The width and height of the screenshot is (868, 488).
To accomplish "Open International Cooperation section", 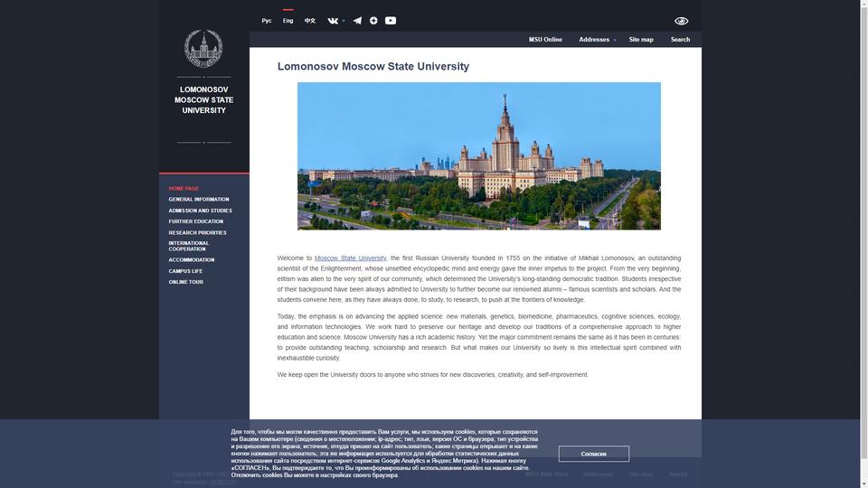I will coord(189,246).
